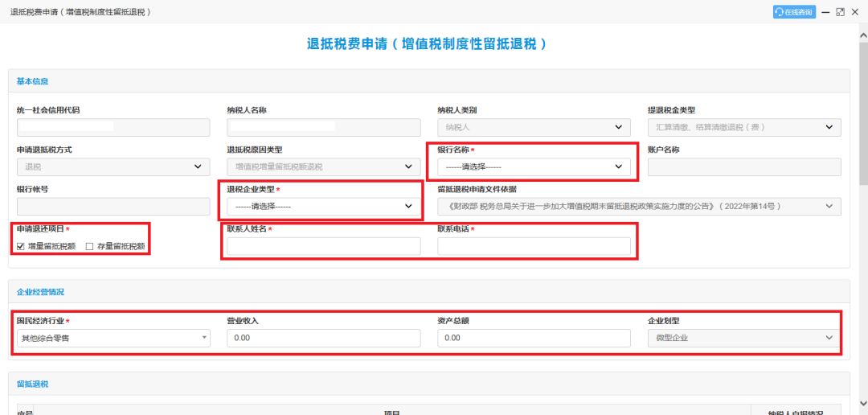Screen dimensions: 868x415
Task: Enable the 存量留抵税额 checkbox
Action: 90,247
